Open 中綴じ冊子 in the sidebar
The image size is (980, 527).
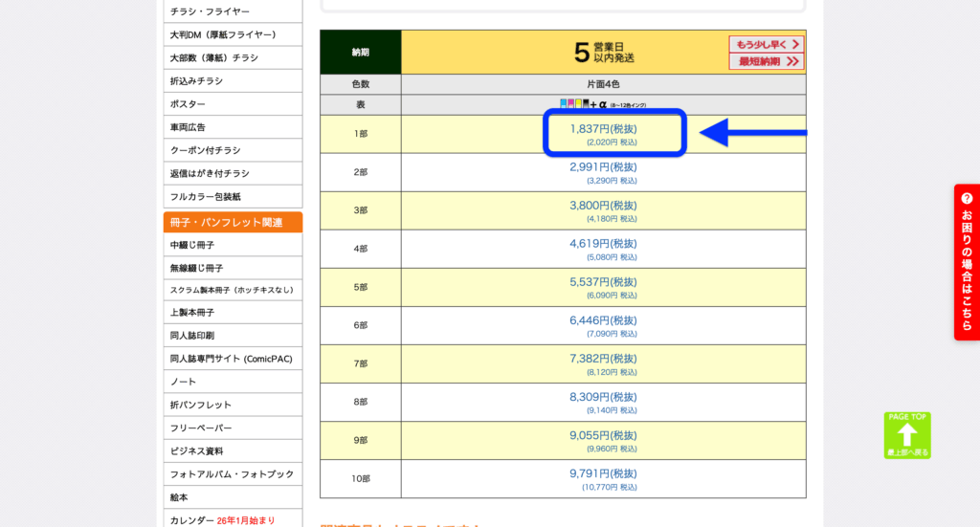pyautogui.click(x=233, y=245)
